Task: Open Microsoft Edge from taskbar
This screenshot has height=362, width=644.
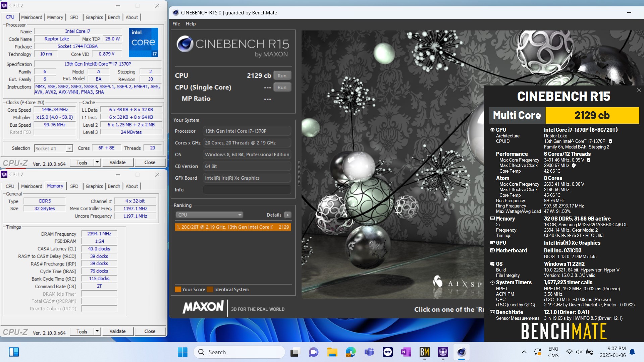Action: (x=351, y=352)
